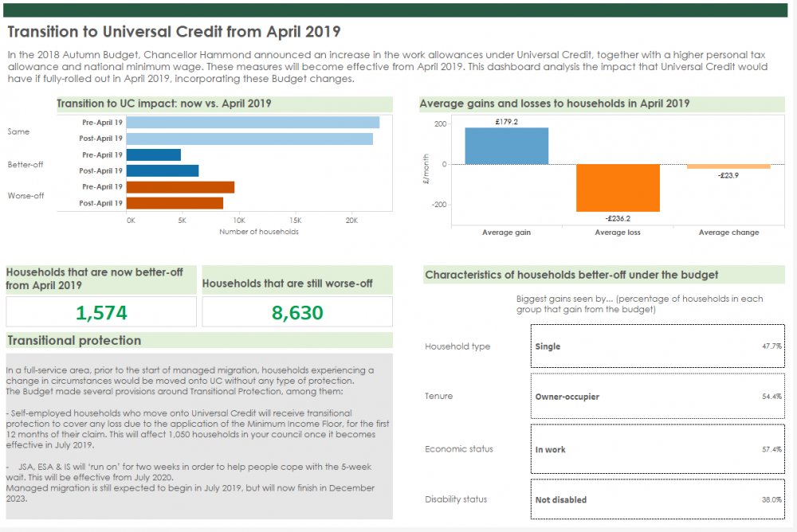Click the 'Better-off' Post-April 19 bar

pyautogui.click(x=163, y=170)
